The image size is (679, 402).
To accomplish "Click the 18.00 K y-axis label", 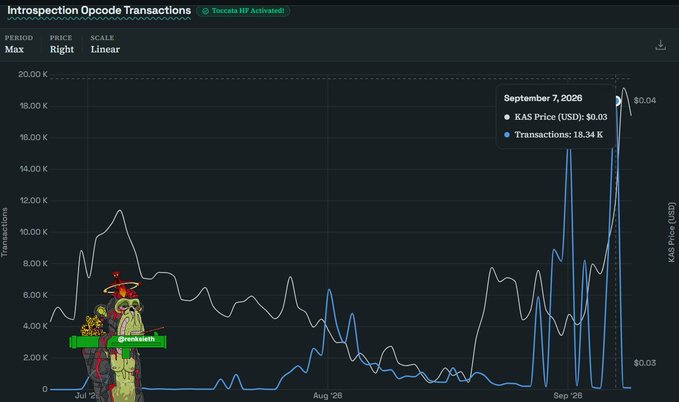I will point(33,106).
